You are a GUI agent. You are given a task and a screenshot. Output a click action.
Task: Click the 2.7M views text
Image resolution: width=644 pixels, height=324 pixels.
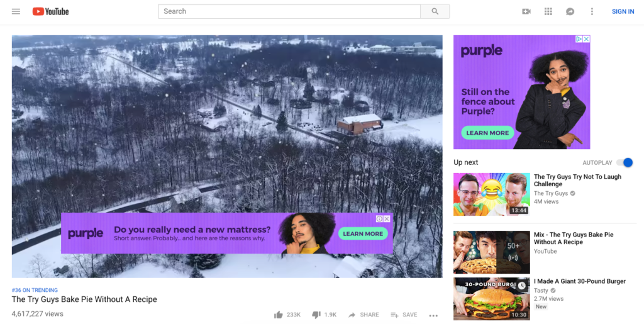tap(548, 299)
